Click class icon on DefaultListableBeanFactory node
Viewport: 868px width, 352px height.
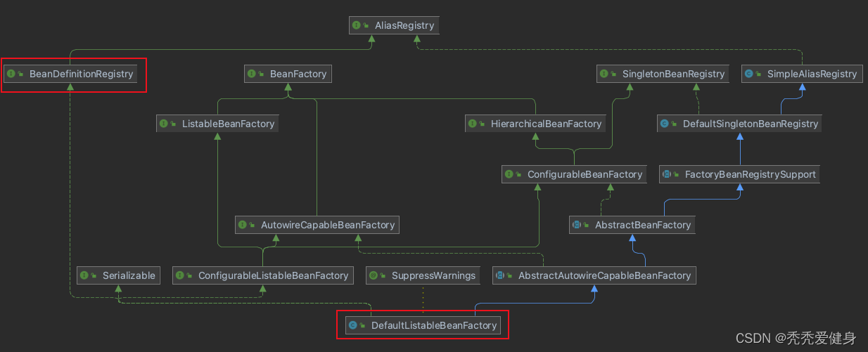[353, 325]
